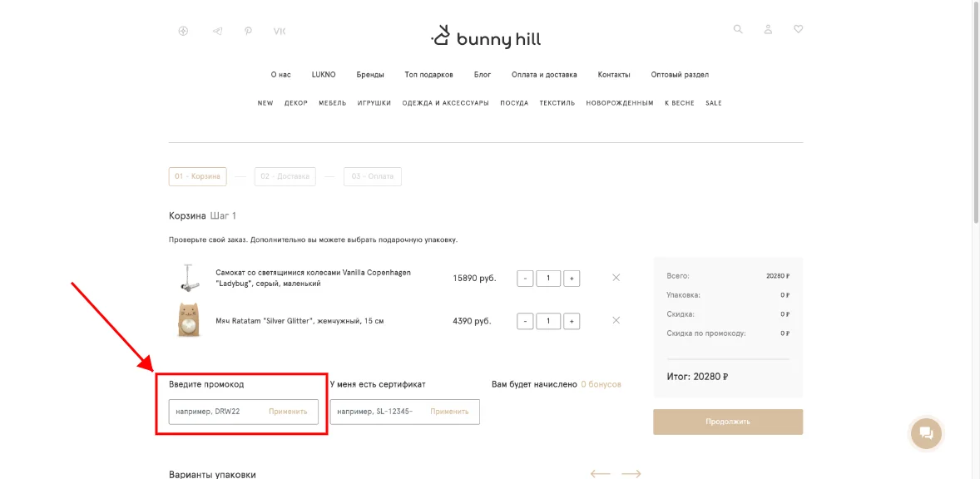This screenshot has width=980, height=479.
Task: Increase quantity of the scooter item
Action: tap(572, 278)
